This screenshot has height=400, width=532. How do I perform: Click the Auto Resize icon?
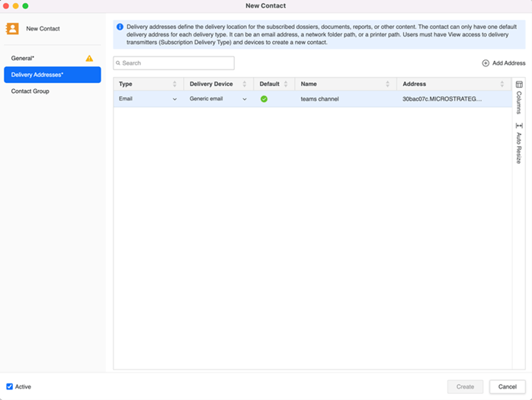pyautogui.click(x=519, y=126)
